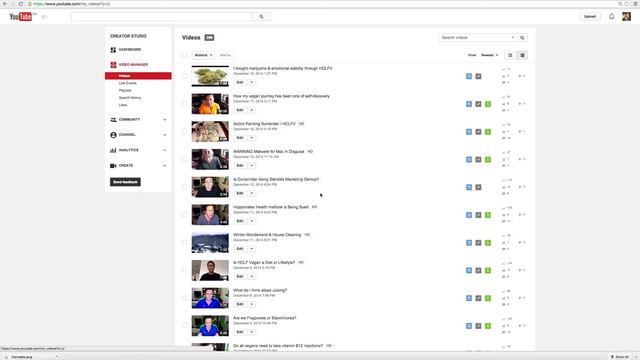
Task: Switch to list view icon
Action: (522, 55)
